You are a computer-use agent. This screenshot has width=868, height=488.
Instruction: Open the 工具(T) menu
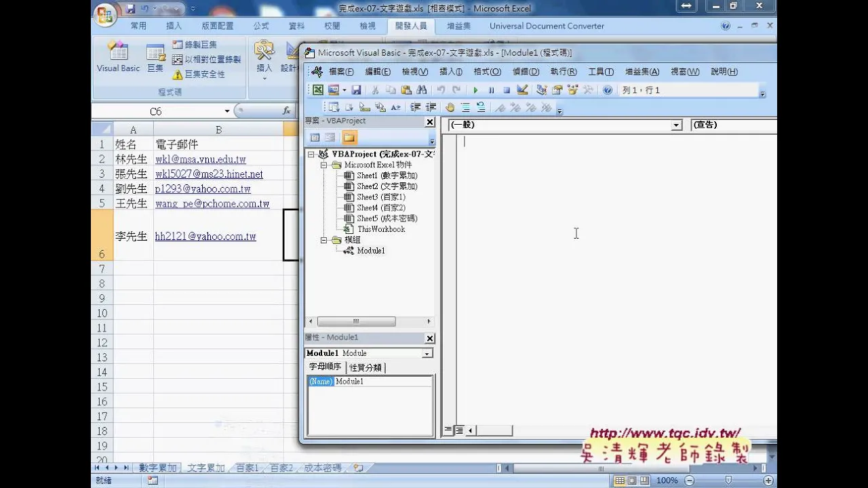pyautogui.click(x=601, y=72)
